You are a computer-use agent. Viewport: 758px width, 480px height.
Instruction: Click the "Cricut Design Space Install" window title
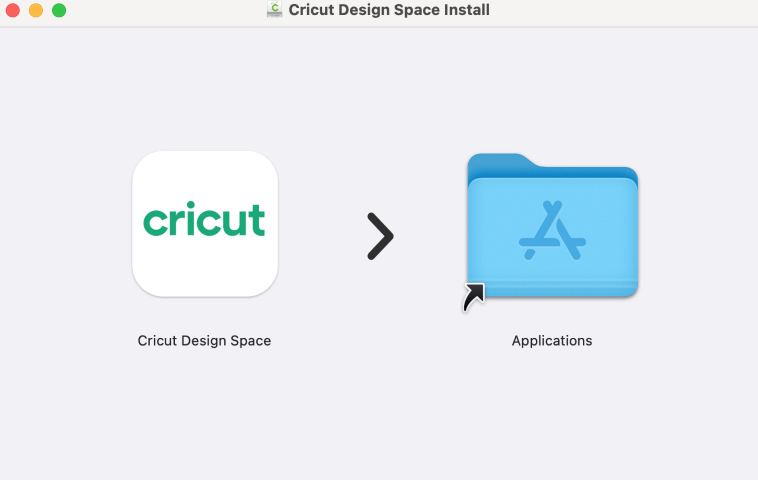pos(389,10)
